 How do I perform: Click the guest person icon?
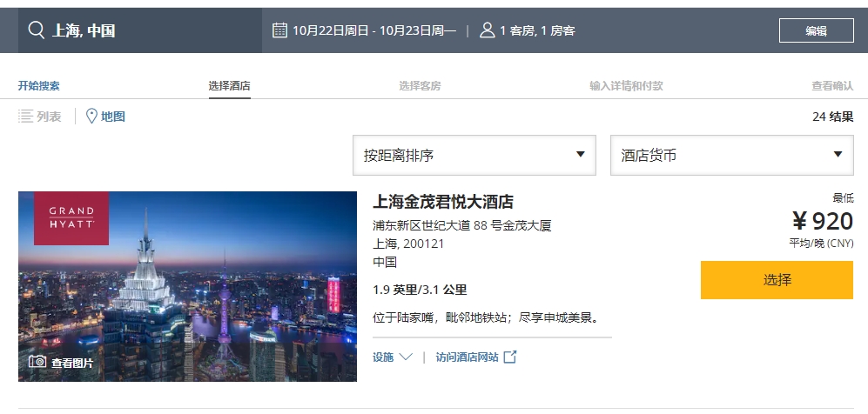pos(488,30)
